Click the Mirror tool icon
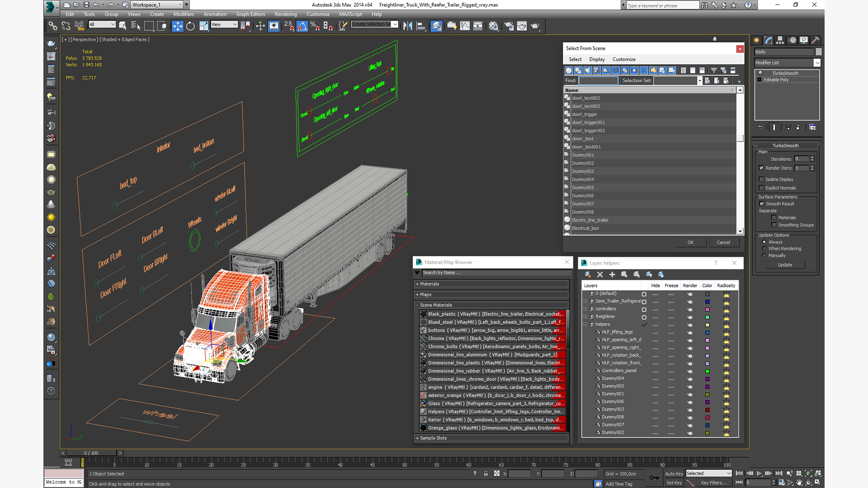Viewport: 868px width, 488px height. 408,26
